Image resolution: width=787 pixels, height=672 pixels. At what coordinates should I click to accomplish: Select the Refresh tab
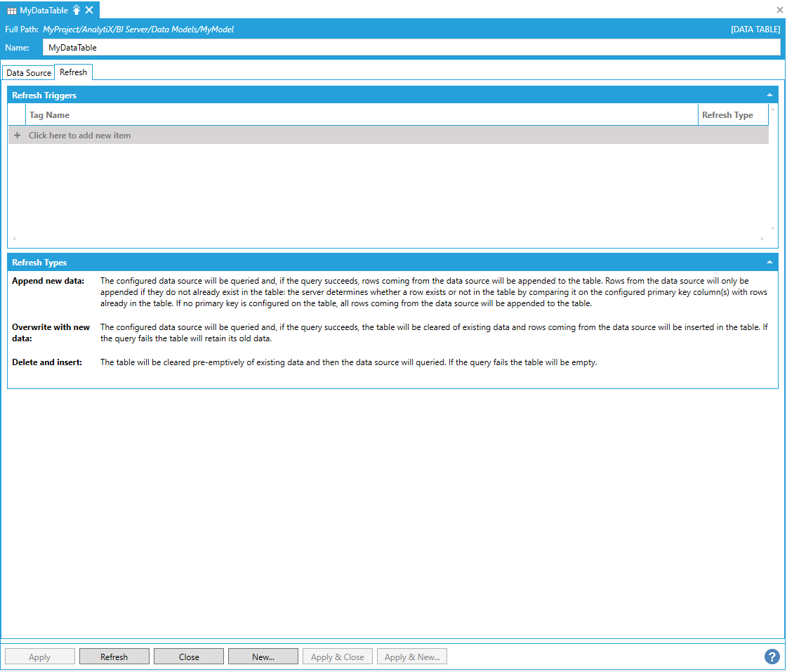pyautogui.click(x=73, y=72)
